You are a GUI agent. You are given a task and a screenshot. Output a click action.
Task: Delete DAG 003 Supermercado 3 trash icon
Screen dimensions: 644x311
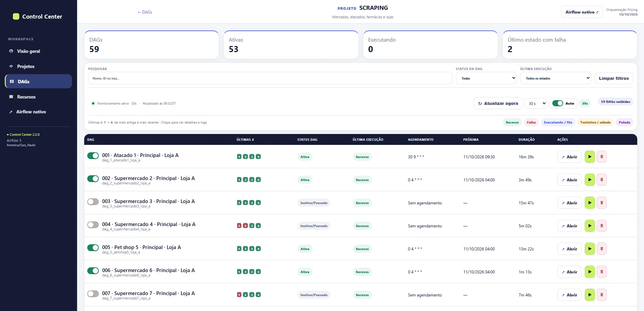[601, 203]
